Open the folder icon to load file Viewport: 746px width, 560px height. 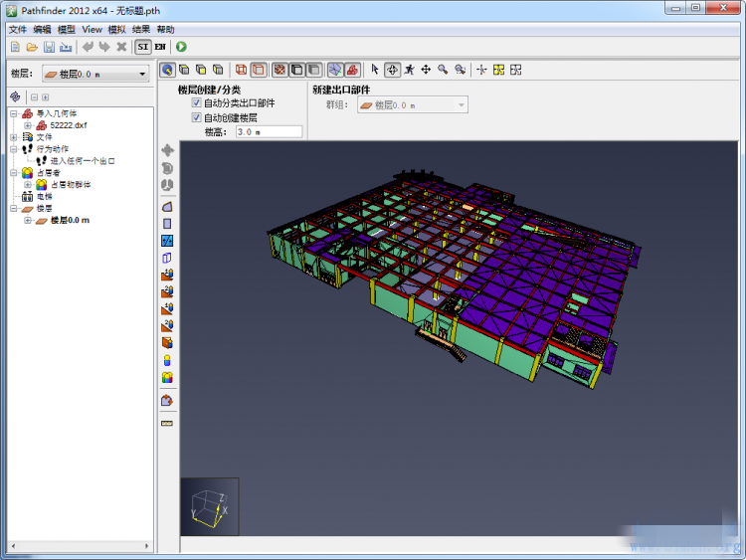click(32, 47)
